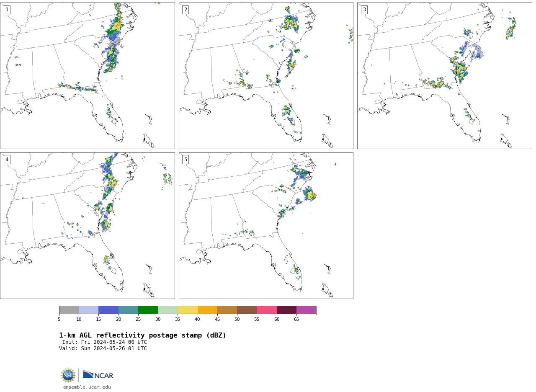The height and width of the screenshot is (392, 536).
Task: Click the 'Init: Fri 2024-05-24 00 UTC' text
Action: pos(105,342)
